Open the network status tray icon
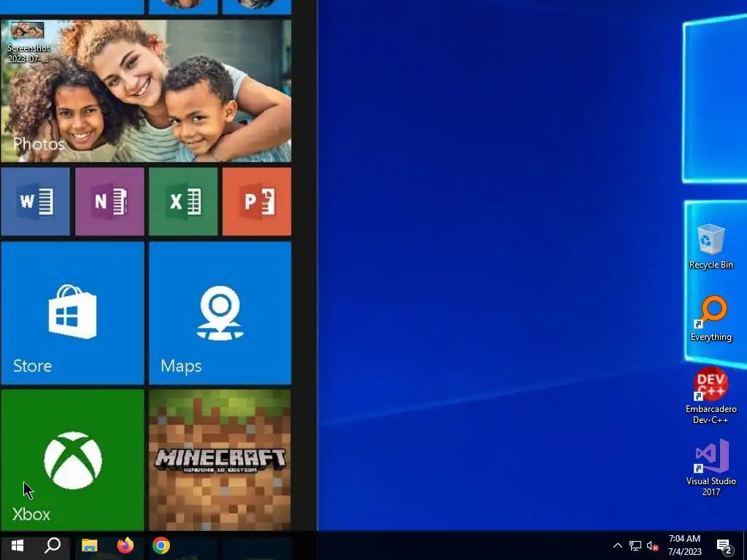The height and width of the screenshot is (560, 747). click(635, 545)
